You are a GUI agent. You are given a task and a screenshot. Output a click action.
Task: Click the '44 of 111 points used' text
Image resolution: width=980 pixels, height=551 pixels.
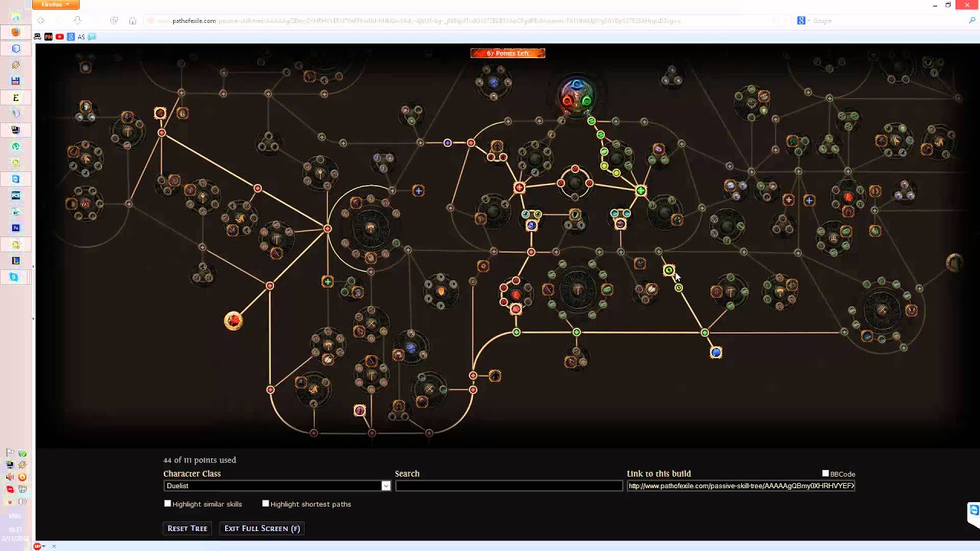point(200,460)
